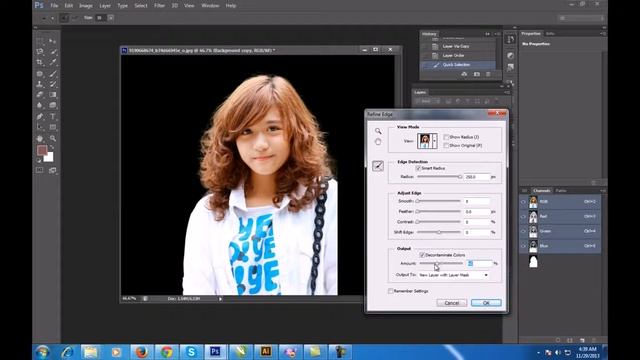Open Chrome from the taskbar
This screenshot has width=640, height=360.
[x=166, y=351]
